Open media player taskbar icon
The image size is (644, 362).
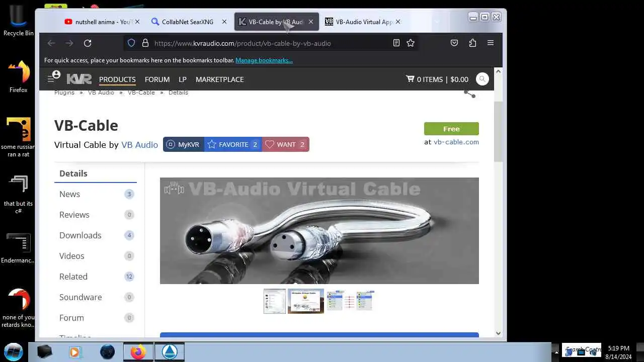coord(75,352)
